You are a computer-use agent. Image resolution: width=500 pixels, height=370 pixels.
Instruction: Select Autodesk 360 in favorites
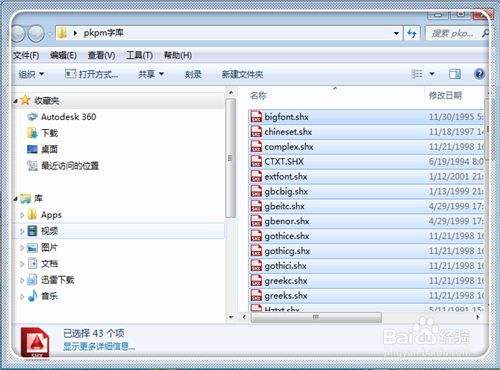point(68,117)
